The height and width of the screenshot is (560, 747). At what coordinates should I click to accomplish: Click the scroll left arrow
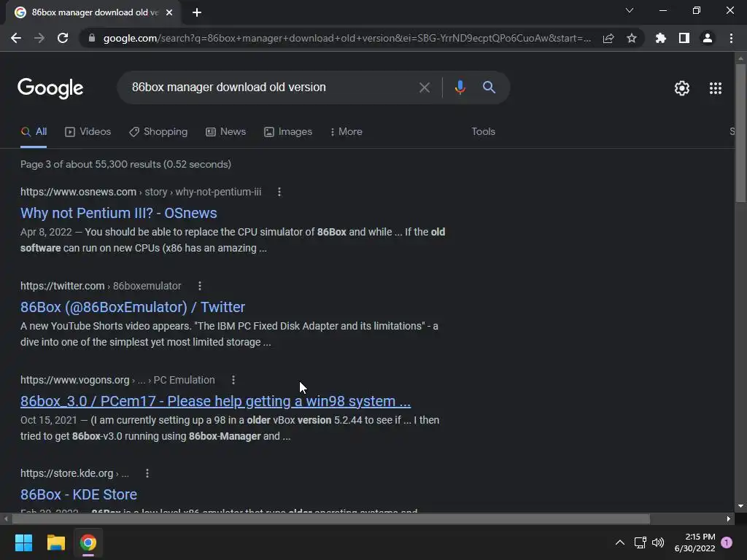tap(6, 518)
